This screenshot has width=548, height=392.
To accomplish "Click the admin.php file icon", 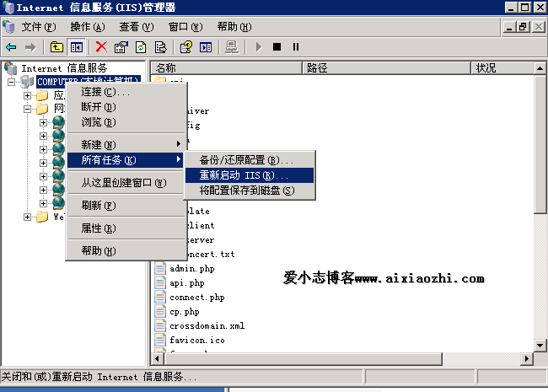I will tap(160, 268).
